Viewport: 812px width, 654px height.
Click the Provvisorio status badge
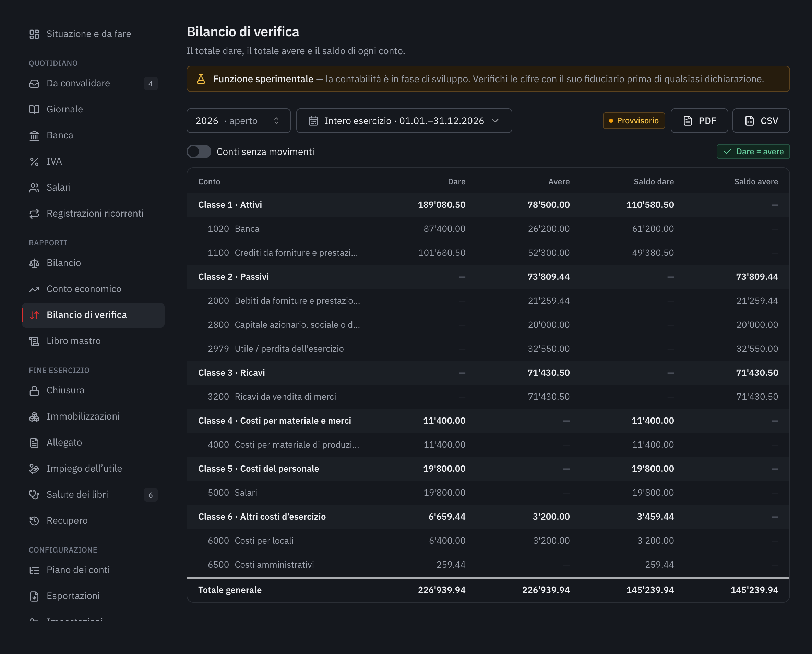click(x=634, y=121)
